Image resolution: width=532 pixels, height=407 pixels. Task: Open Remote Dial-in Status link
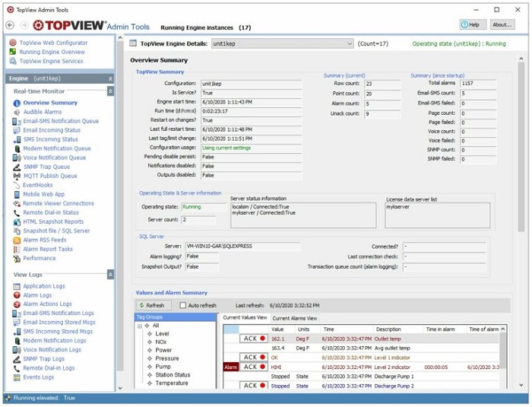tap(51, 213)
